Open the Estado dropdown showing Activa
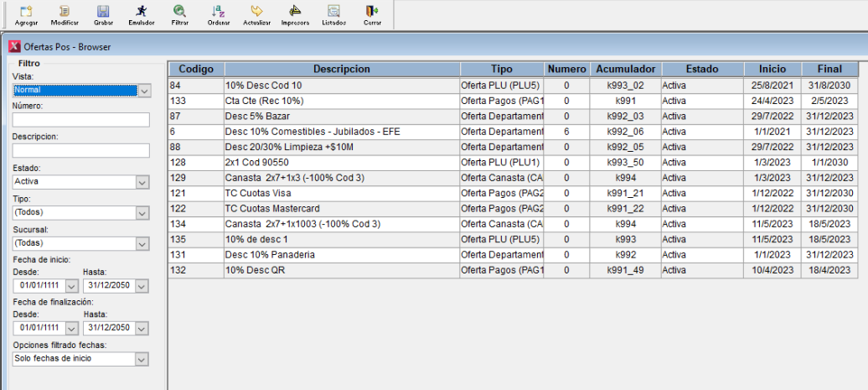Viewport: 868px width, 390px height. coord(143,181)
